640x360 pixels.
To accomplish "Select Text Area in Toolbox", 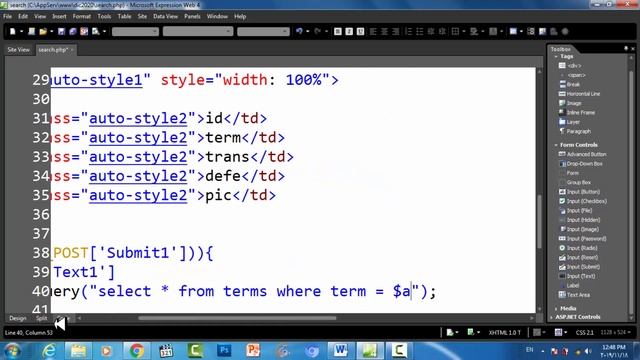I will pos(574,295).
